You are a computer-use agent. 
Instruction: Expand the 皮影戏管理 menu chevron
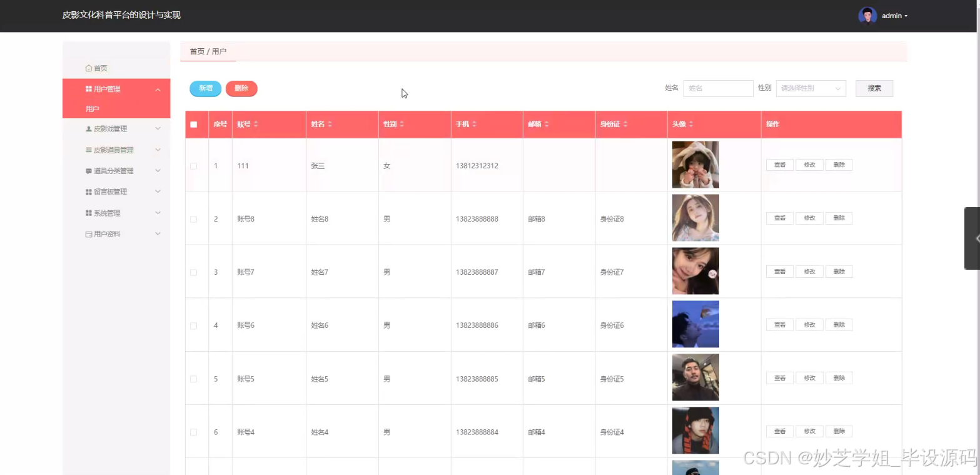[x=158, y=129]
